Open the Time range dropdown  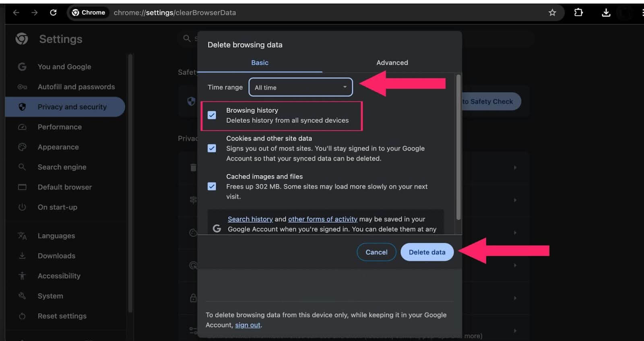(x=301, y=87)
